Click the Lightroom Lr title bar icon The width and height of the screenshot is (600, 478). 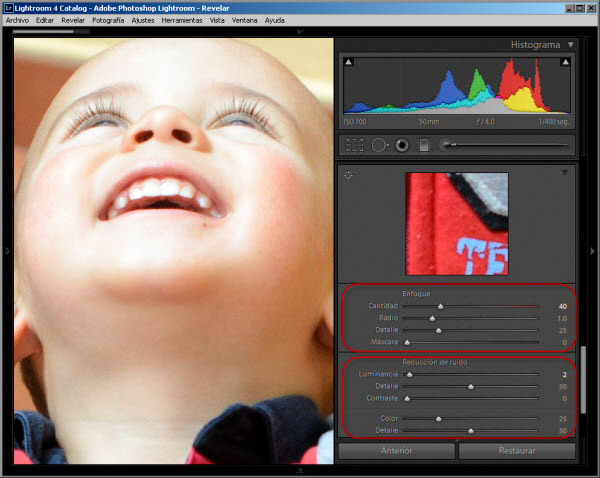tap(8, 8)
